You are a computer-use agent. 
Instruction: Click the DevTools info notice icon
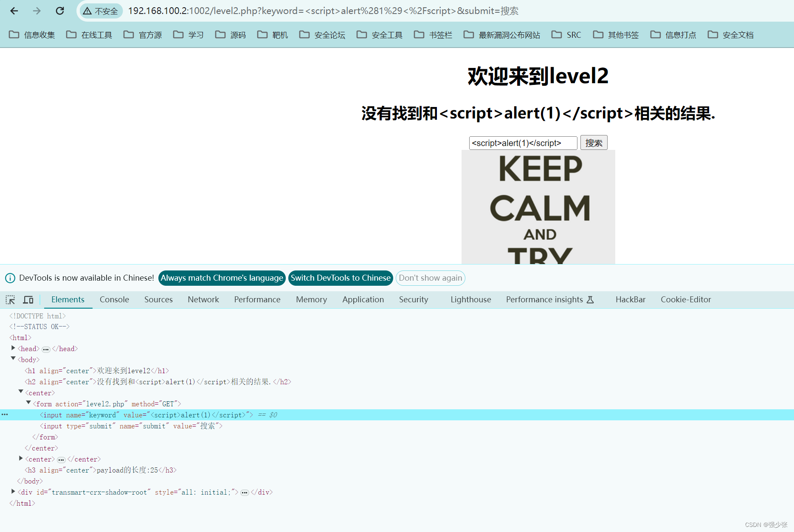[x=10, y=278]
